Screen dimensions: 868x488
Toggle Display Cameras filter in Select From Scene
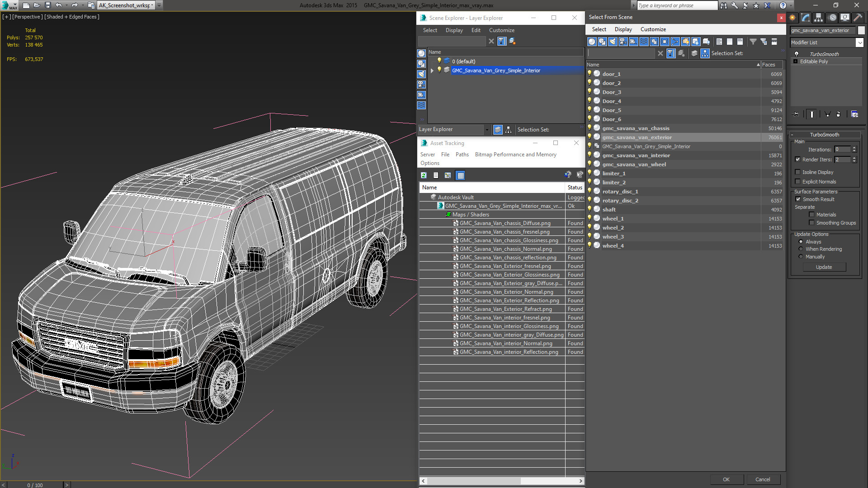[x=623, y=42]
